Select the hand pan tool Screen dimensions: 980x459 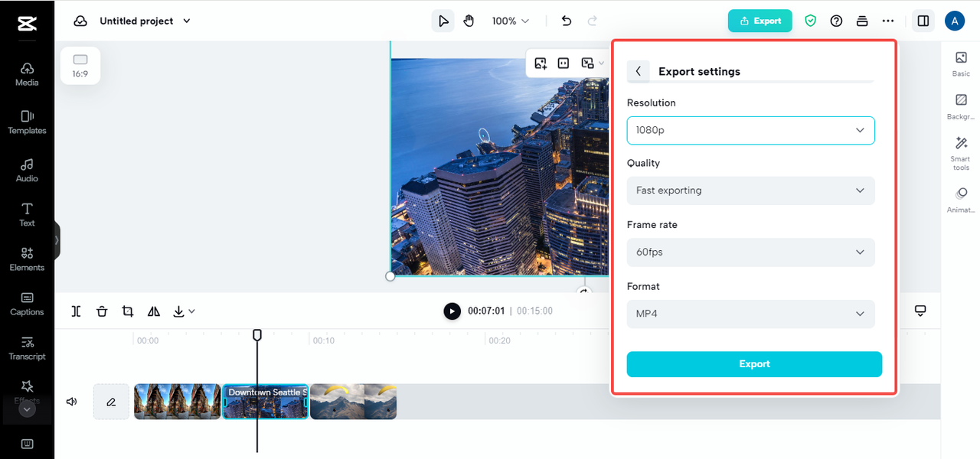[x=469, y=21]
